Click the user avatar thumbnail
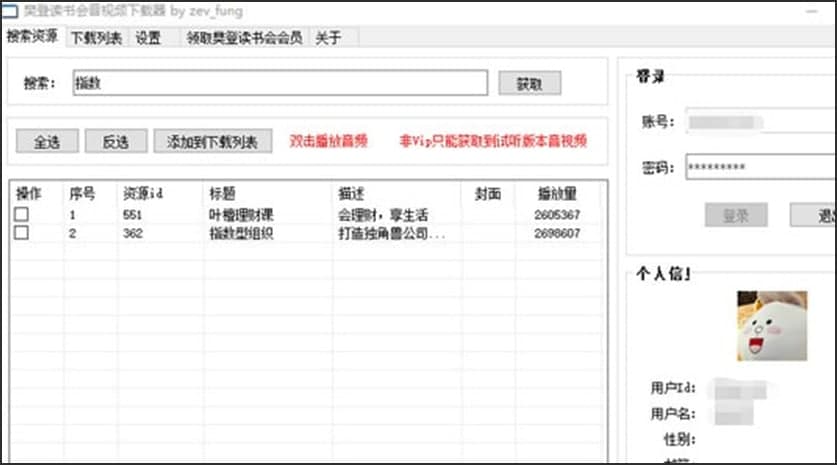Screen dimensions: 837x465 click(772, 326)
